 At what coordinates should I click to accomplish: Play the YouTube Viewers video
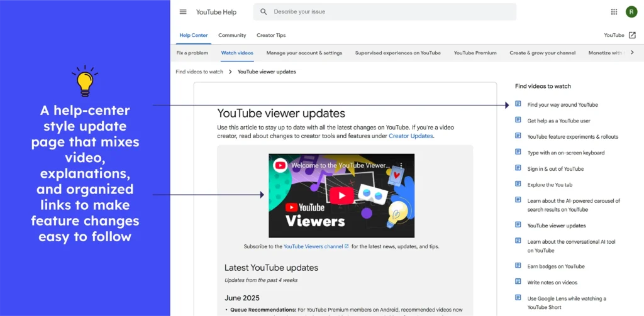point(341,195)
